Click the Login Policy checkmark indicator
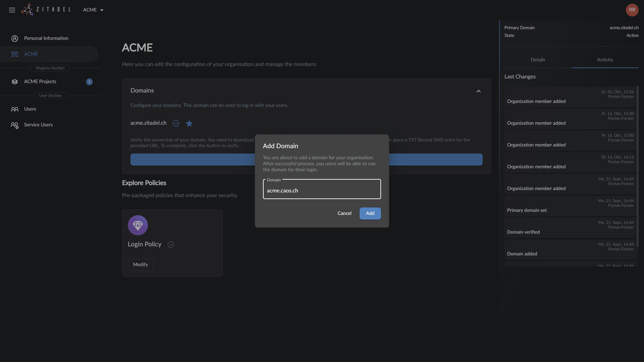Screen dimensions: 644x362 pyautogui.click(x=171, y=245)
